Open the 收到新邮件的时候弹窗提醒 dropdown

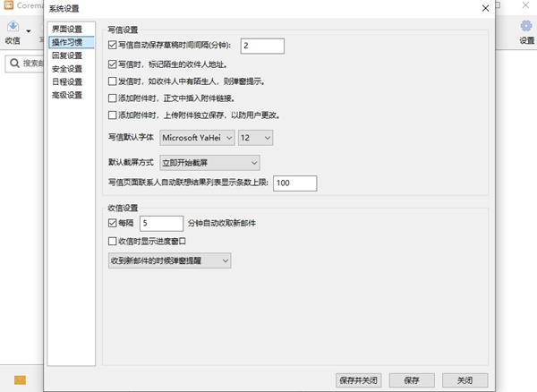pos(169,260)
